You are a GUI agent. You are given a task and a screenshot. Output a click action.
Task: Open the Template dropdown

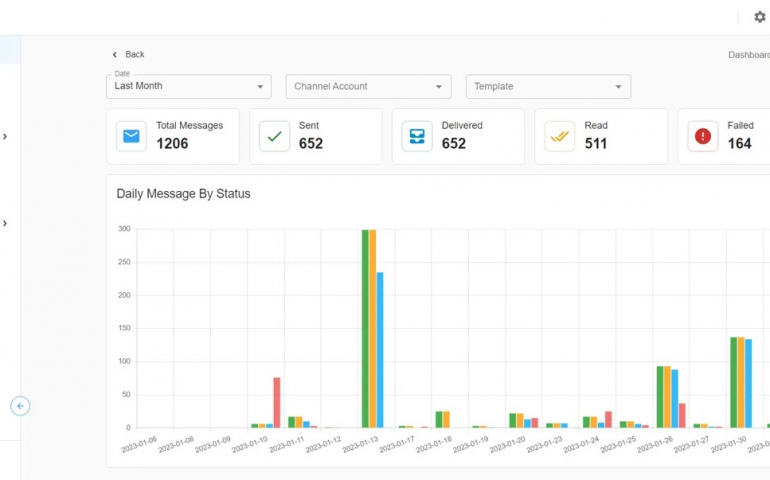pos(548,87)
